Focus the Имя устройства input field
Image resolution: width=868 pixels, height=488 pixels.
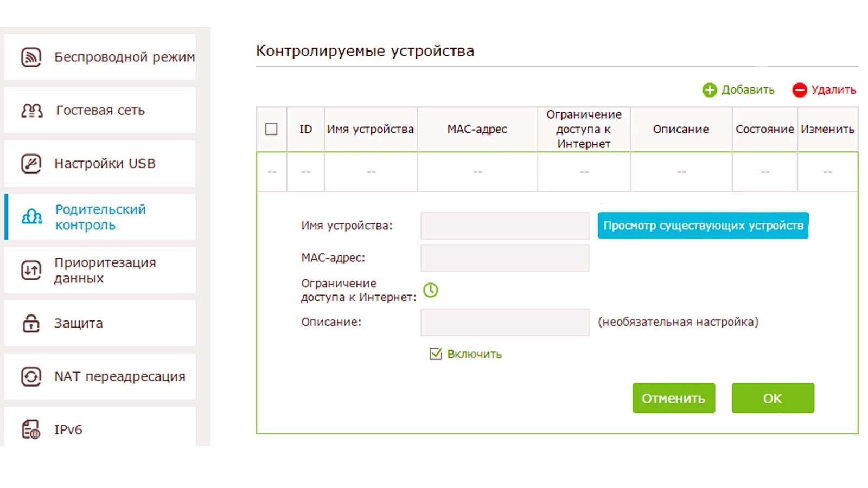click(x=505, y=226)
